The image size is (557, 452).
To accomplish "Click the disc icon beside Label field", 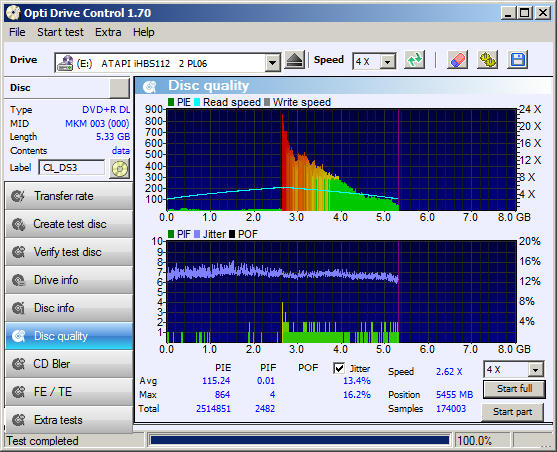I will (120, 168).
